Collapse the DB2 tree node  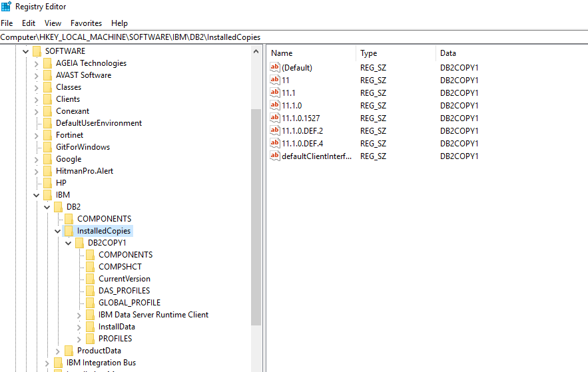tap(47, 207)
